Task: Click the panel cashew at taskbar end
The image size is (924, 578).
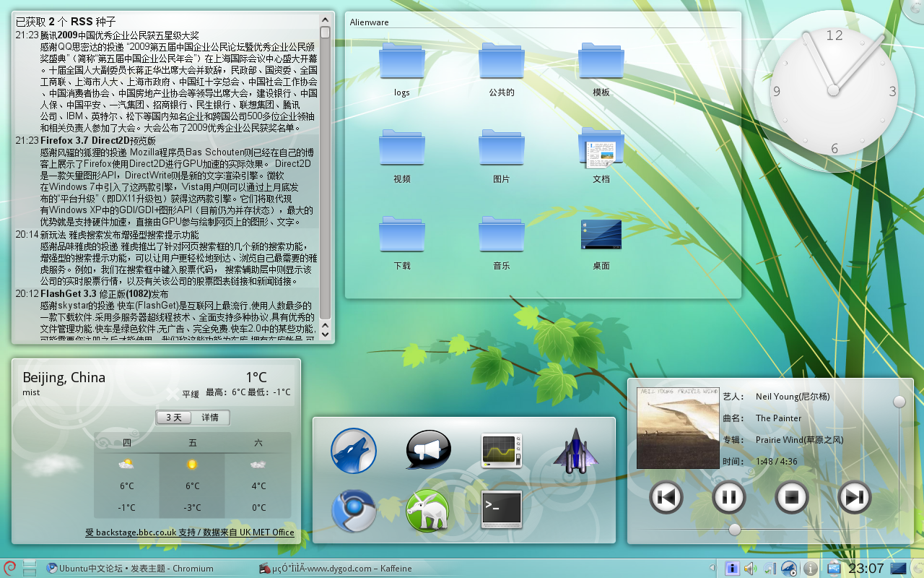Action: [917, 569]
